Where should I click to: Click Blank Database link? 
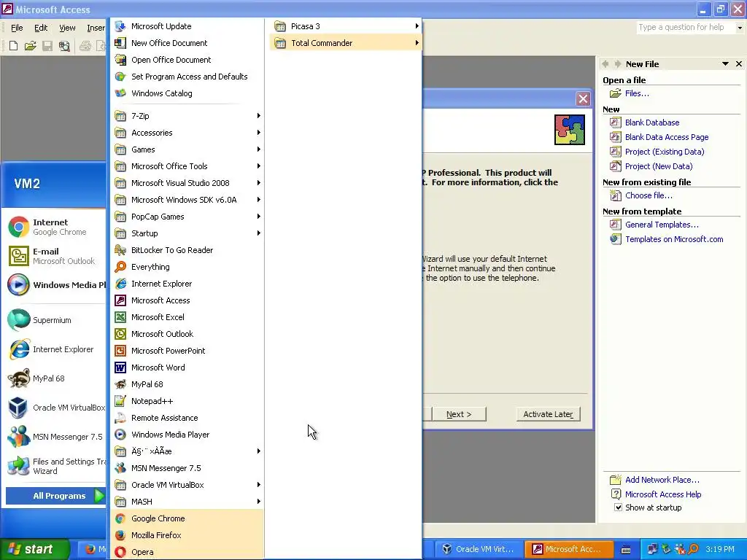[x=651, y=122]
